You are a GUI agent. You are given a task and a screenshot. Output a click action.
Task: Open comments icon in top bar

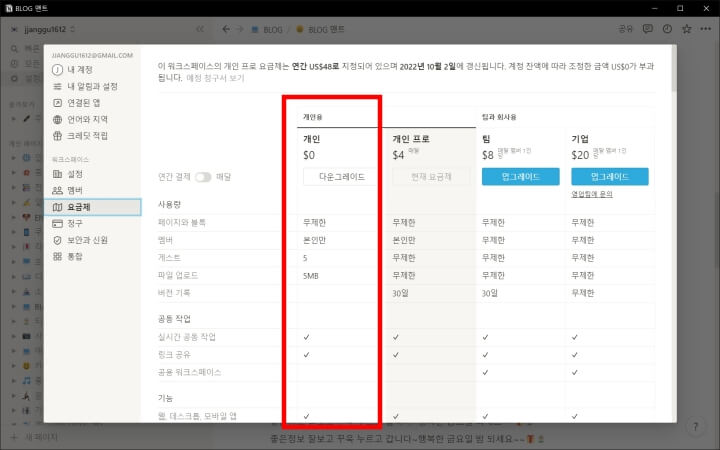pos(647,29)
